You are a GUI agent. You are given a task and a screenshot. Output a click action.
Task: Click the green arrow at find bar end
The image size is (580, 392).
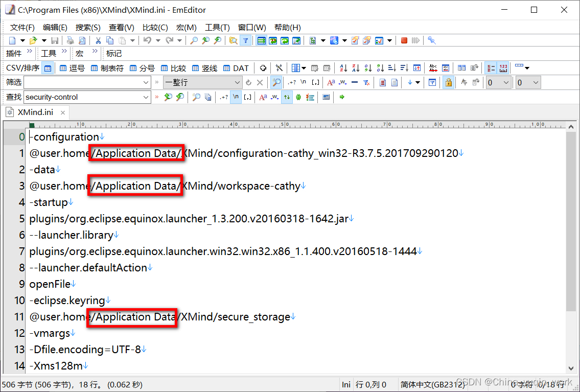tap(342, 97)
